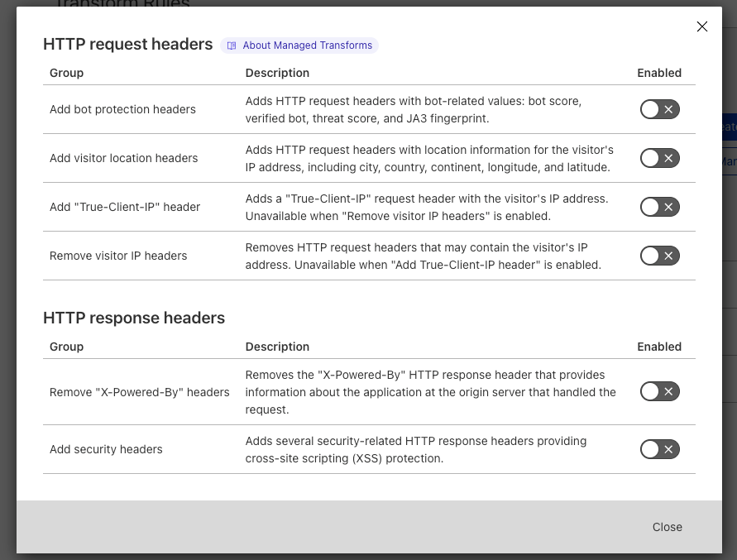Click the book icon beside About Managed Transforms
The height and width of the screenshot is (560, 737).
(x=232, y=45)
